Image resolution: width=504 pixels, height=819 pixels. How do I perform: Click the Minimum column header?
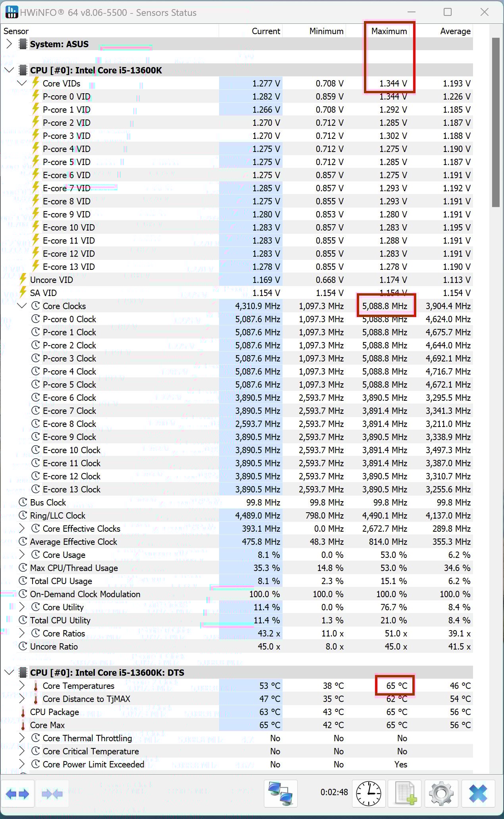314,31
